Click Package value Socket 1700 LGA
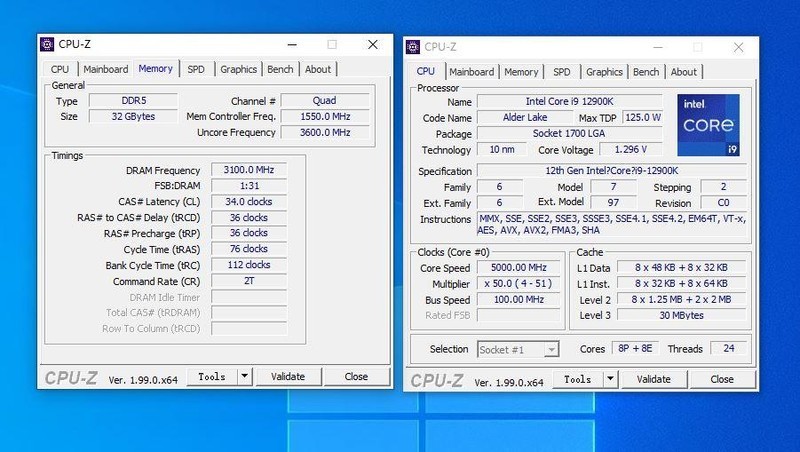 [570, 133]
